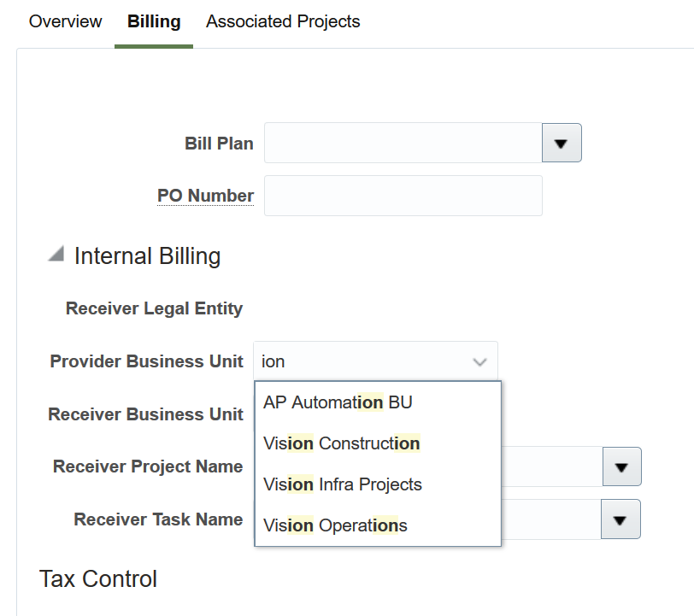Image resolution: width=694 pixels, height=616 pixels.
Task: Click the Internal Billing section heading
Action: (147, 255)
